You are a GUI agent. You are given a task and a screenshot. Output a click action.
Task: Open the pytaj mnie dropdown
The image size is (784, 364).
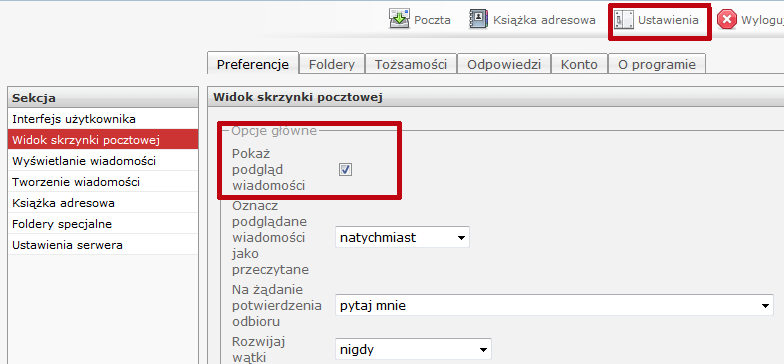coord(554,305)
